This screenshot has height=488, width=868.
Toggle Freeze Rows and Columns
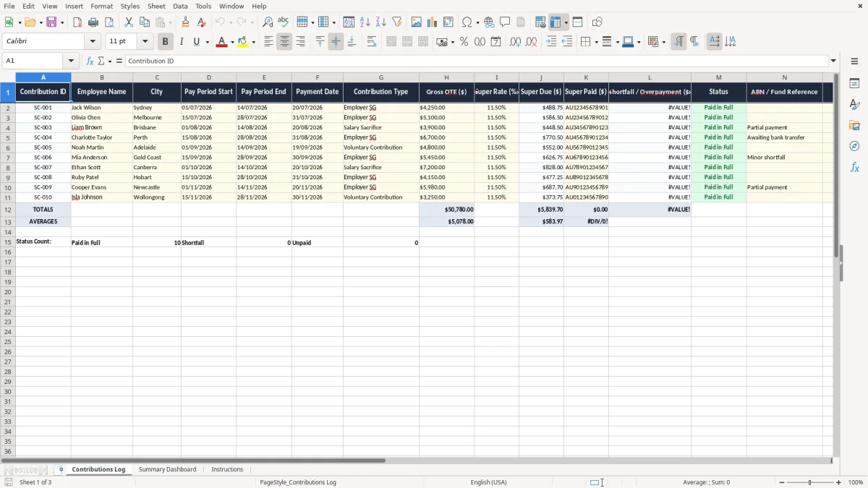[556, 22]
